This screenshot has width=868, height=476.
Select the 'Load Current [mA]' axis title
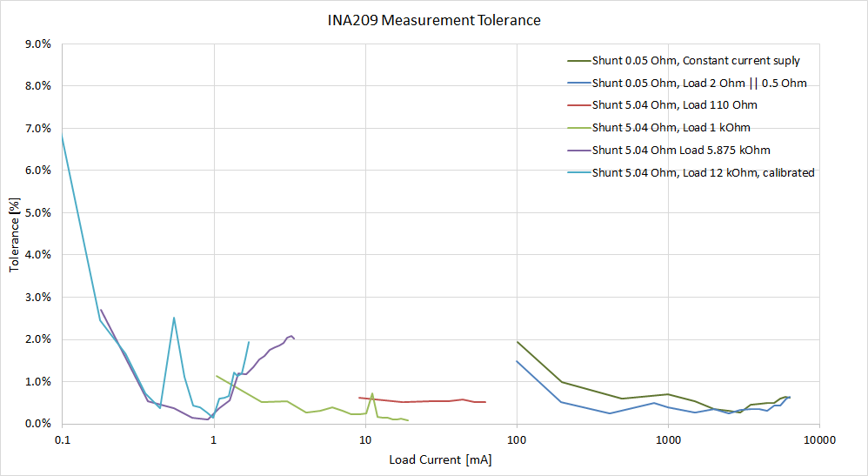[x=440, y=459]
